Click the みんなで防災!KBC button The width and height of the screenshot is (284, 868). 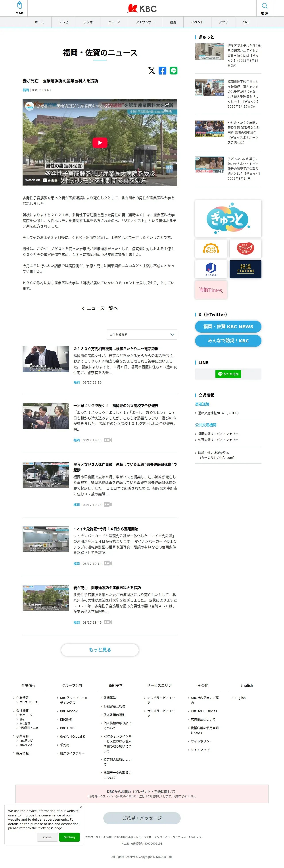click(228, 341)
